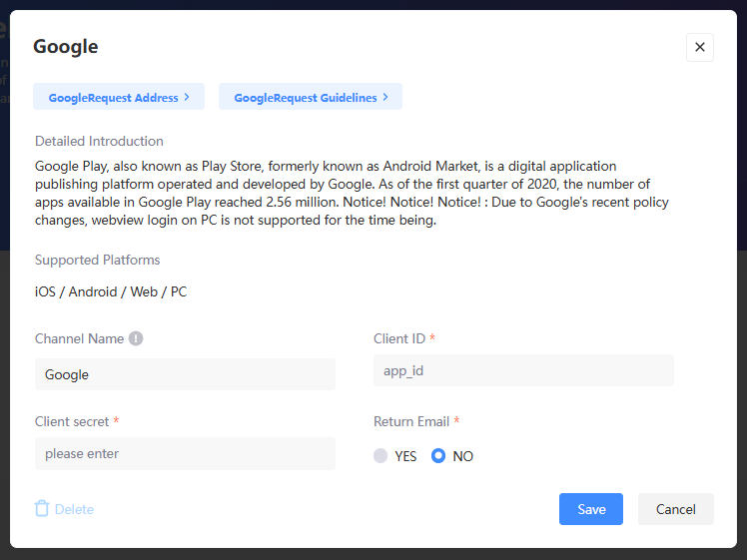Open the GoogleRequest Guidelines link
Image resolution: width=747 pixels, height=560 pixels.
[311, 97]
